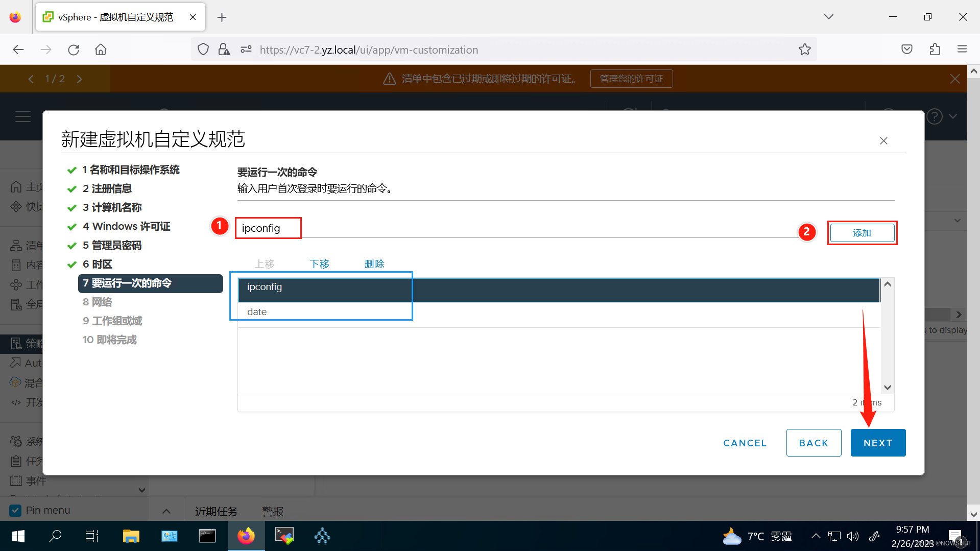Select the ipconfig row in command list

(x=559, y=290)
